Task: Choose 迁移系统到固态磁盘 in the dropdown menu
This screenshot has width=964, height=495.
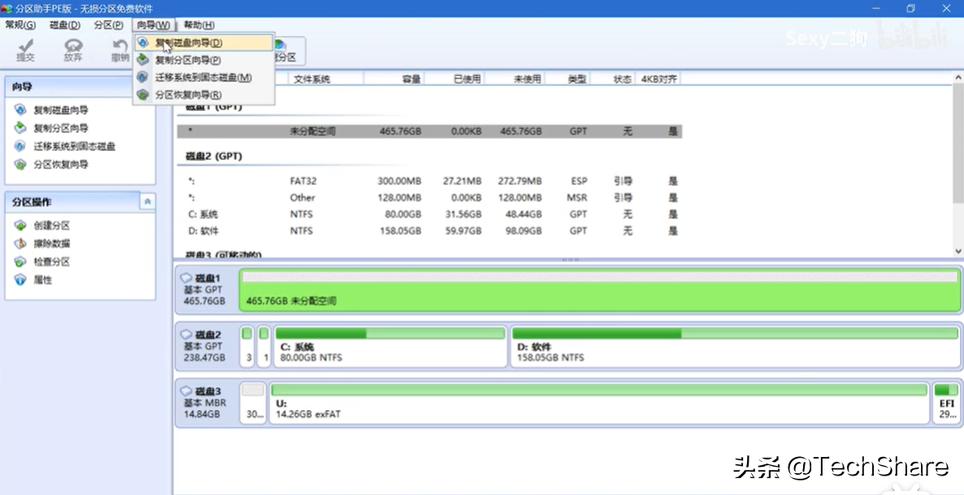Action: coord(204,77)
